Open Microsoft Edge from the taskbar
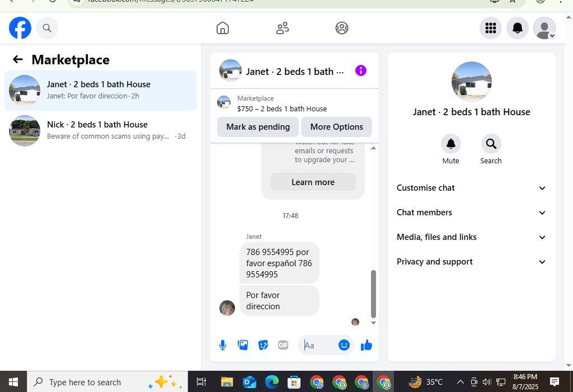Image resolution: width=573 pixels, height=392 pixels. coord(271,382)
